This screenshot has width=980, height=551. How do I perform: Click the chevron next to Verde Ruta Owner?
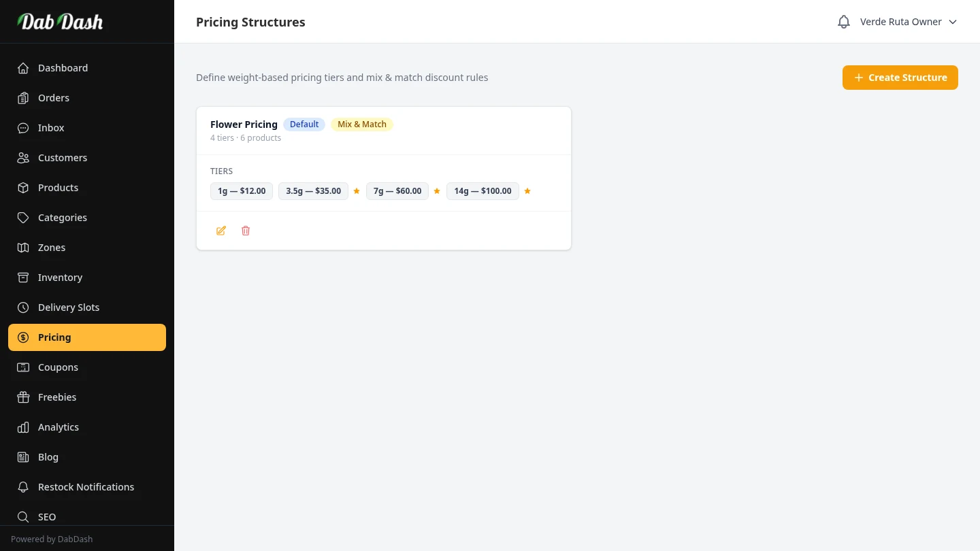click(x=953, y=22)
